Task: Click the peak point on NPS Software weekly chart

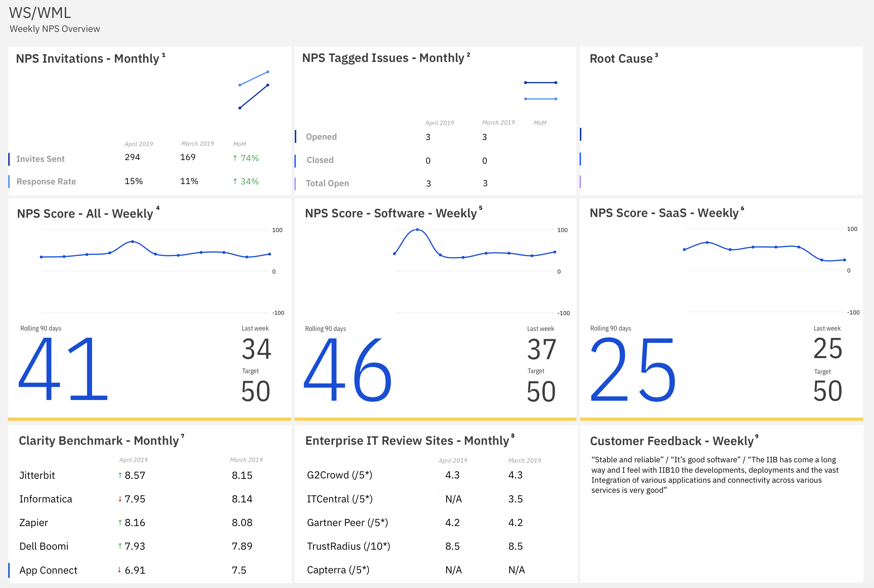Action: pyautogui.click(x=417, y=230)
